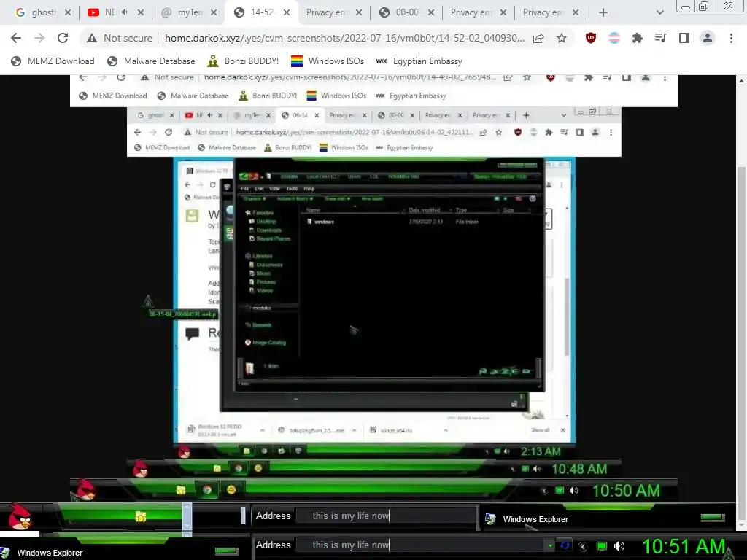747x560 pixels.
Task: Select the 'windows' folder in the Explorer file list
Action: [x=324, y=222]
